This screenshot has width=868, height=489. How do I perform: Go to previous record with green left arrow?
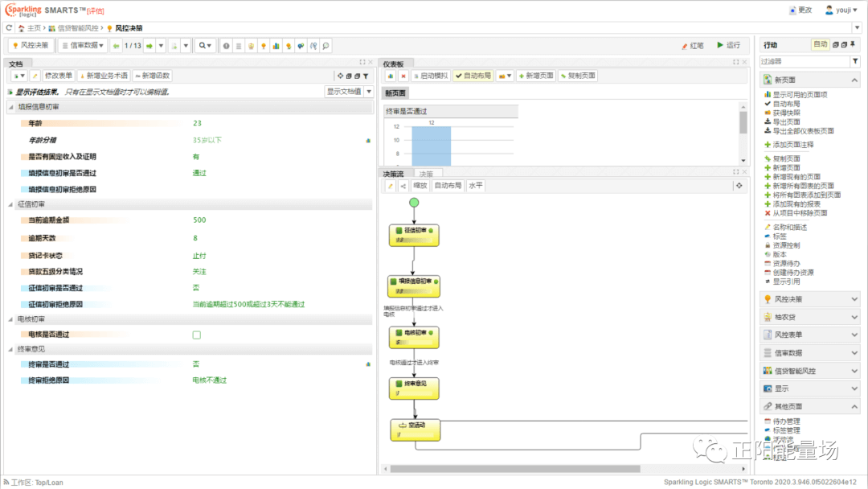[116, 46]
